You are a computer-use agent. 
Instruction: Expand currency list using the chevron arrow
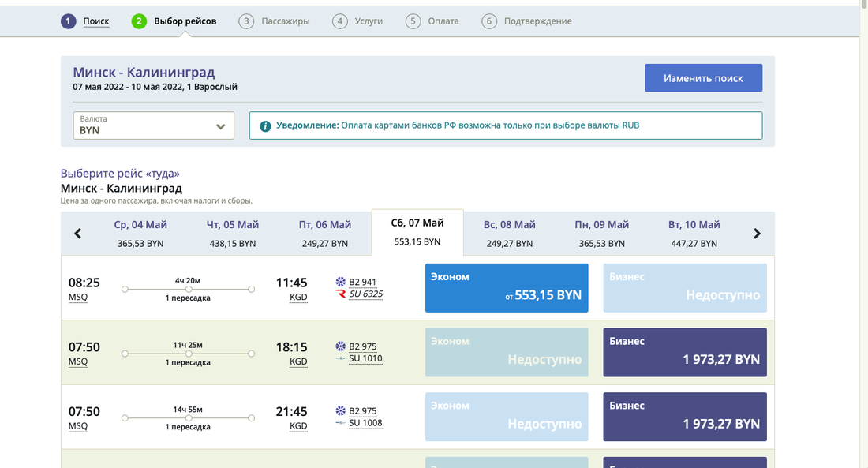tap(221, 126)
